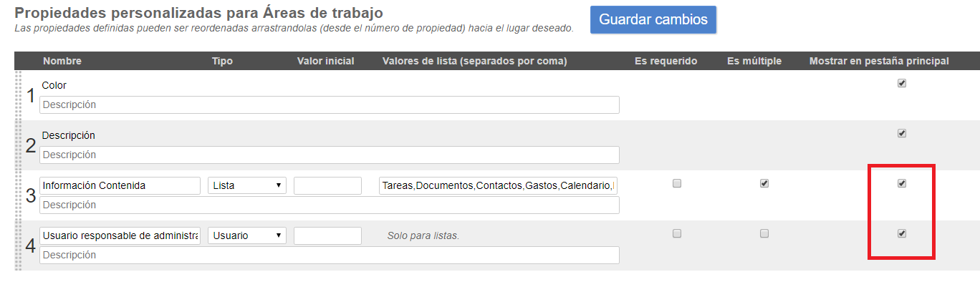Open the Usuario type dropdown
The width and height of the screenshot is (980, 282).
247,235
